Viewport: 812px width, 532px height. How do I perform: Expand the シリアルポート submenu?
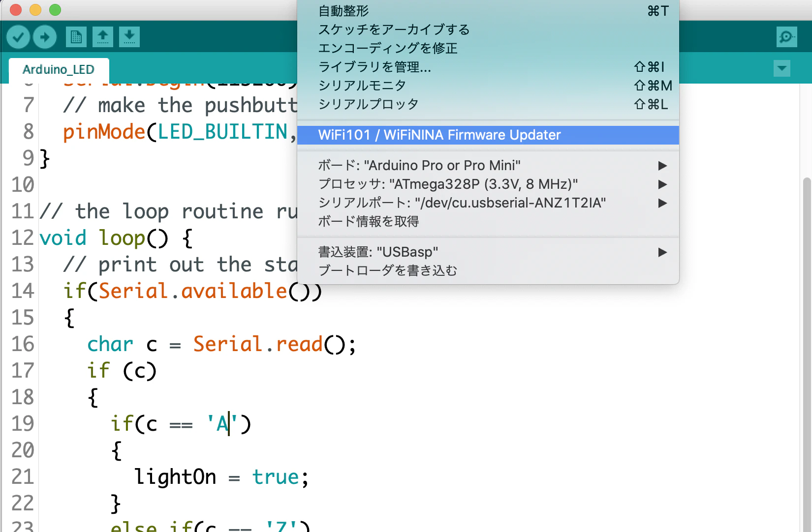(488, 203)
